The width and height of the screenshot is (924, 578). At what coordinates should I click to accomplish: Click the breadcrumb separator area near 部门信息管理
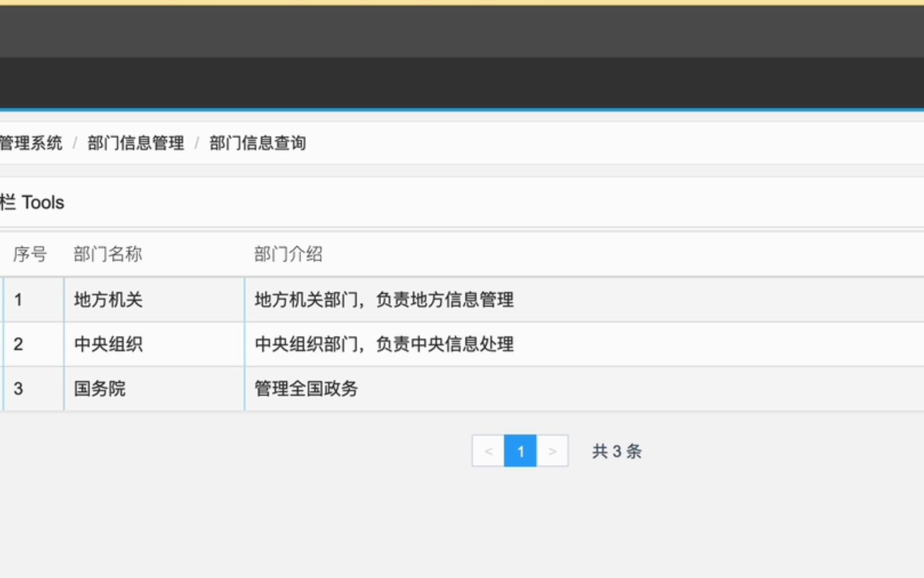click(x=197, y=143)
